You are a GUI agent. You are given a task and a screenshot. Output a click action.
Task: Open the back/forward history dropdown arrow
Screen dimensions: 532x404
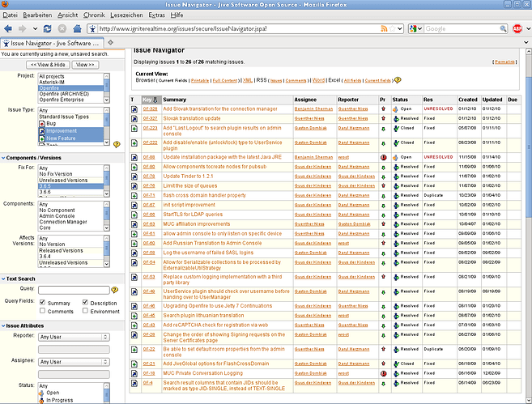pos(35,29)
